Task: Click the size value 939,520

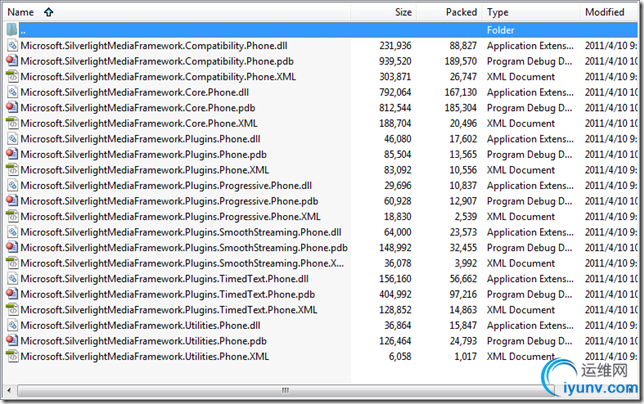Action: tap(395, 61)
